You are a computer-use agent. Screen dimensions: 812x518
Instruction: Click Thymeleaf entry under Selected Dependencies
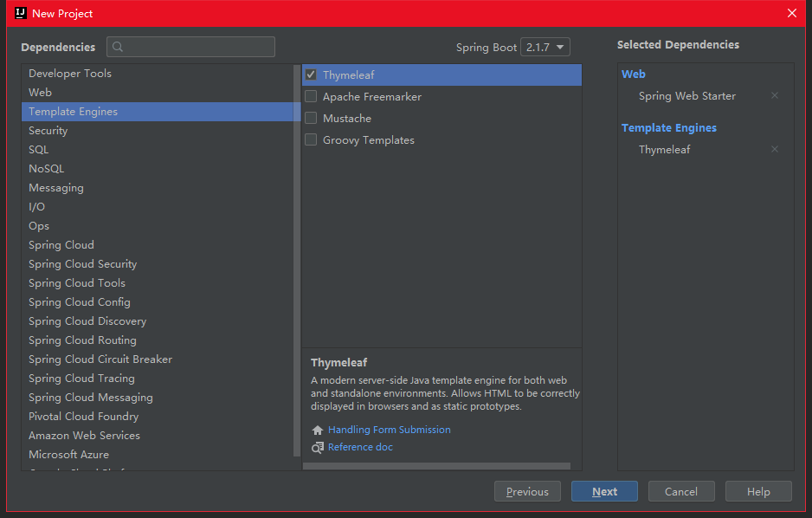coord(665,150)
